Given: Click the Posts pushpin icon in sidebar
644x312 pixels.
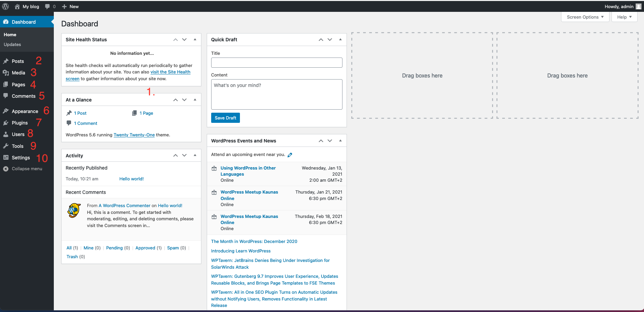Looking at the screenshot, I should point(6,61).
